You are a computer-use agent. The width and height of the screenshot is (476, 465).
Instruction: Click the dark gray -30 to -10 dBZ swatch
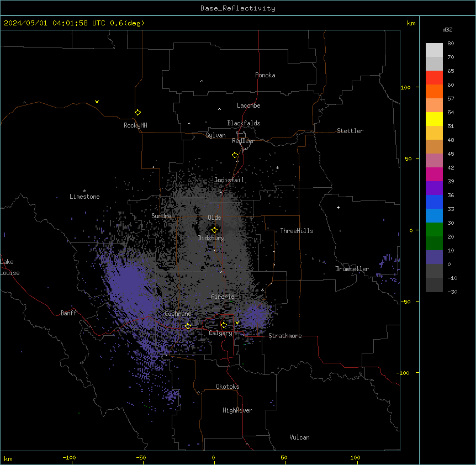[x=434, y=285]
